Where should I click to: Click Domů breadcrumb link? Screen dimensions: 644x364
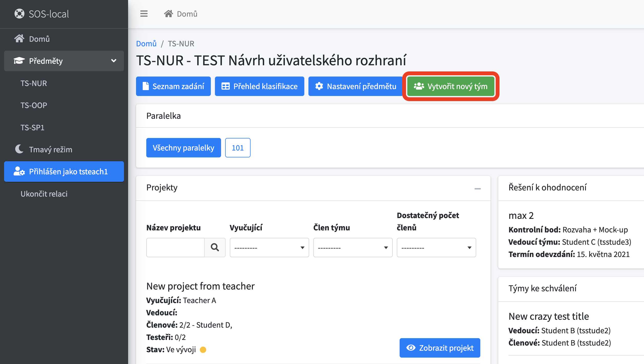pos(146,44)
